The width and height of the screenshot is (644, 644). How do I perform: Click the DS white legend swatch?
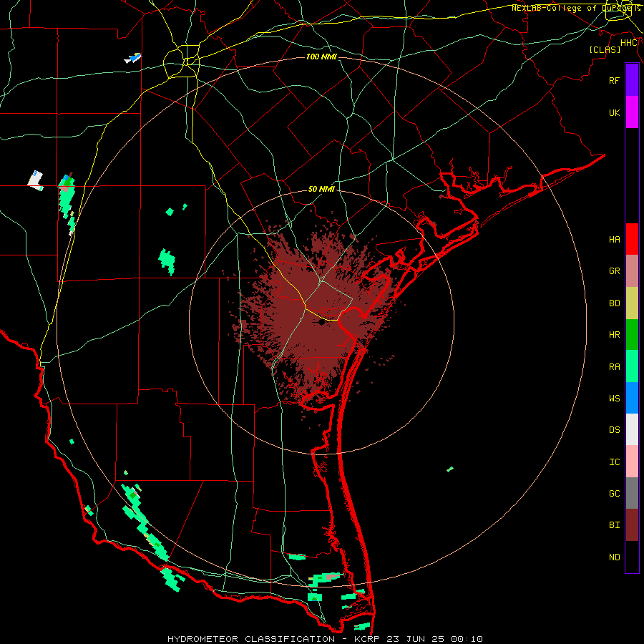tap(632, 429)
